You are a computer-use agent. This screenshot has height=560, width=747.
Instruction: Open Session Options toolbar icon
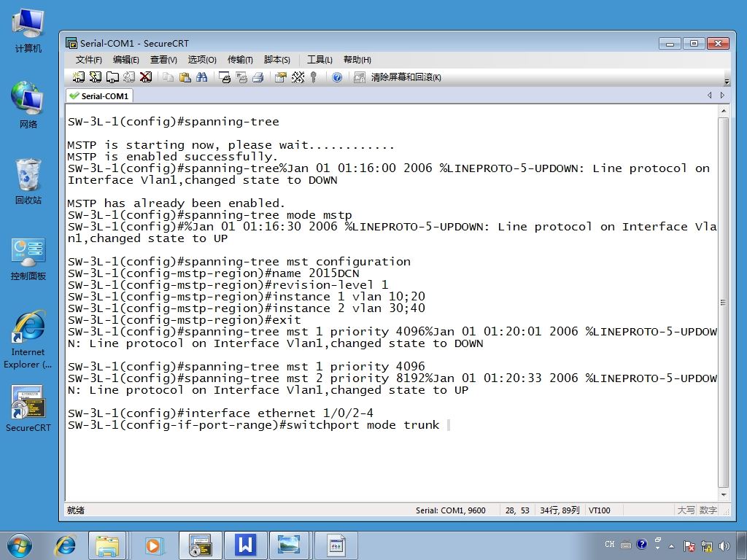click(281, 77)
